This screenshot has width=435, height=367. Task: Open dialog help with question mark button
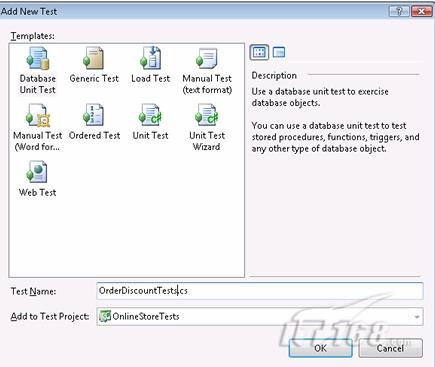click(x=399, y=11)
